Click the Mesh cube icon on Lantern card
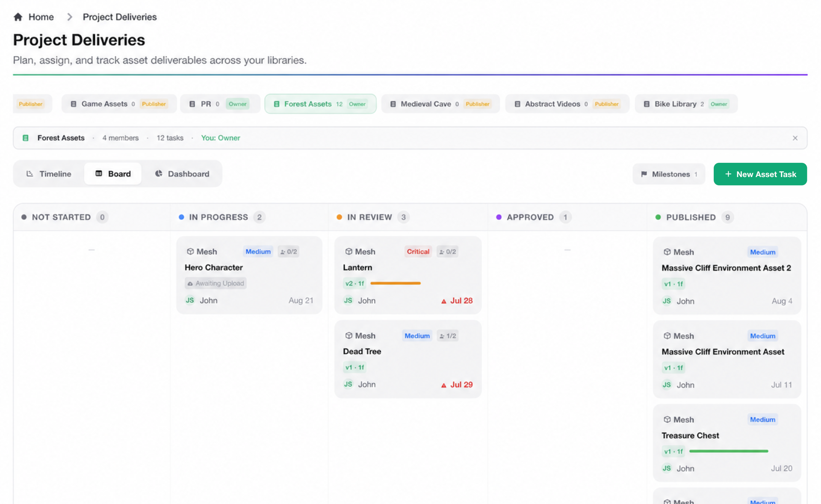 (348, 251)
